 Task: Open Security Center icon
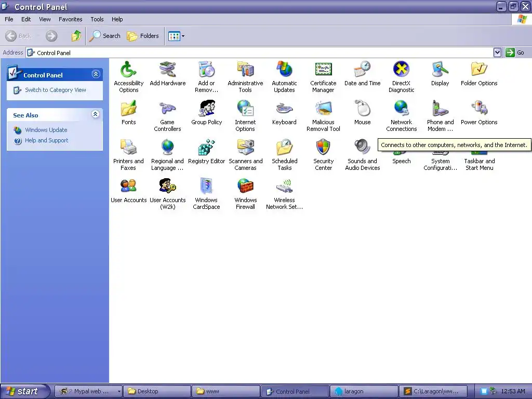coord(323,148)
